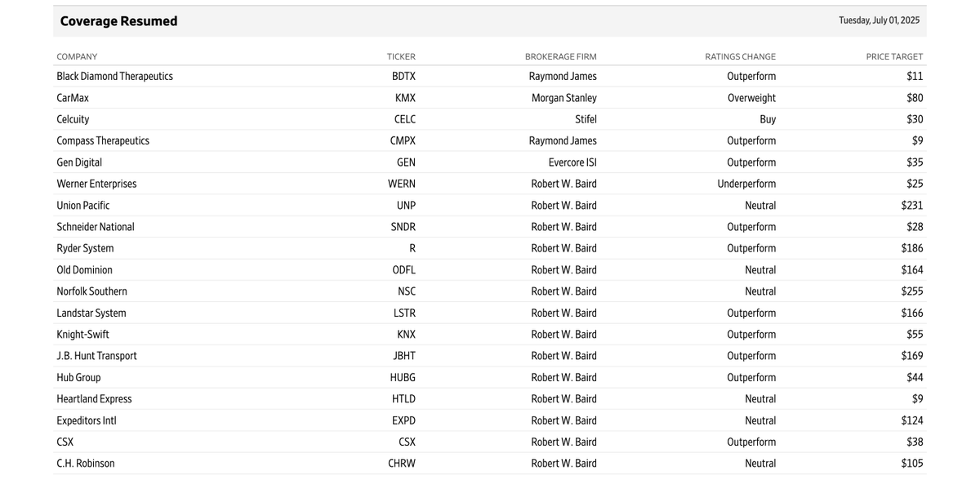Click the GEN ticker
The height and width of the screenshot is (480, 980).
coord(406,162)
